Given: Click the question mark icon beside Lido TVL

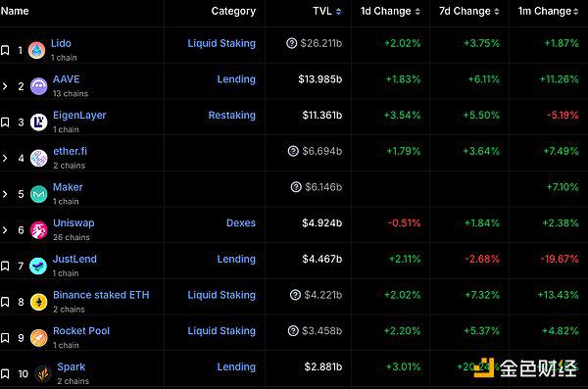Looking at the screenshot, I should 291,43.
